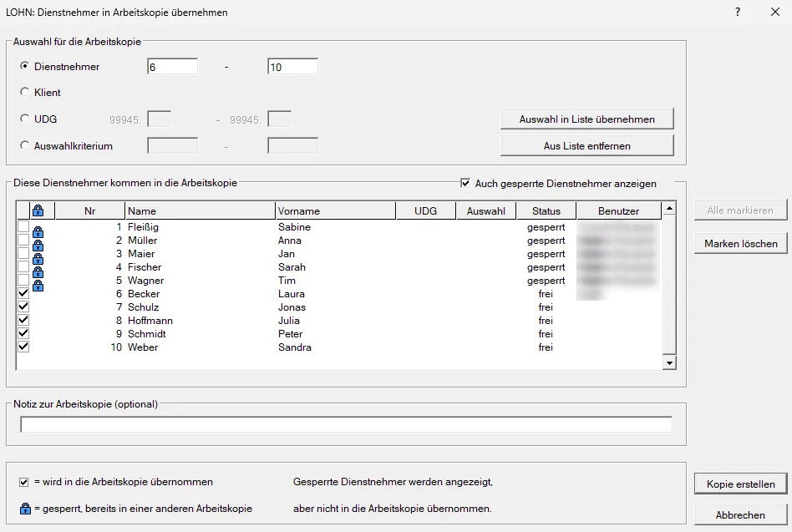Click the lock icon beside Müller

tap(38, 246)
